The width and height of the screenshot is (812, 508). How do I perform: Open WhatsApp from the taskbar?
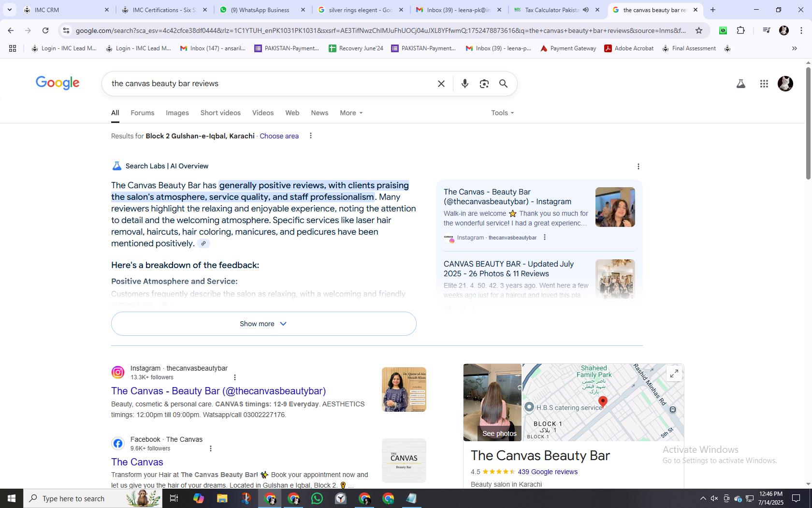[x=317, y=498]
